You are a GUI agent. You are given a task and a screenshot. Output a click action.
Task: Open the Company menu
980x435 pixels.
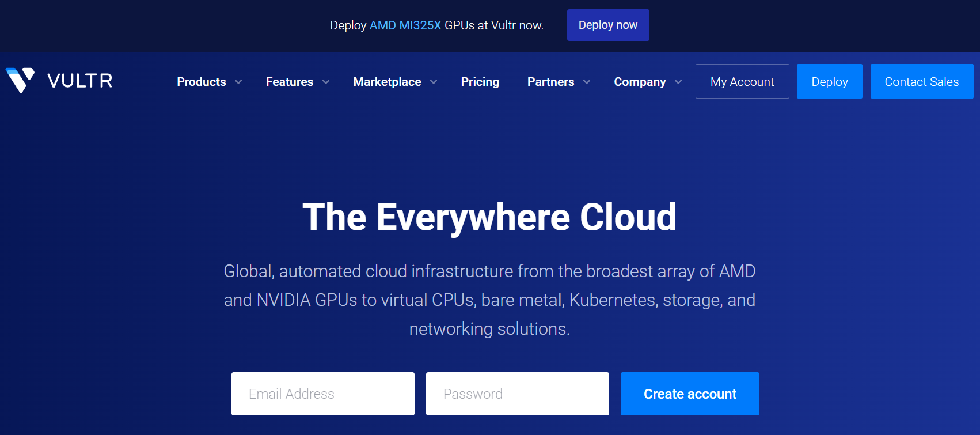[640, 82]
